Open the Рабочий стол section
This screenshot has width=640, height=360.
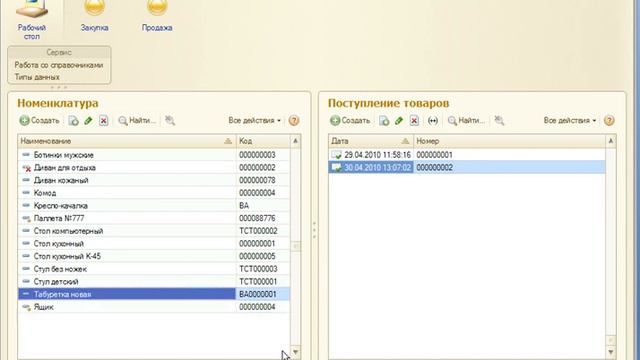coord(32,20)
